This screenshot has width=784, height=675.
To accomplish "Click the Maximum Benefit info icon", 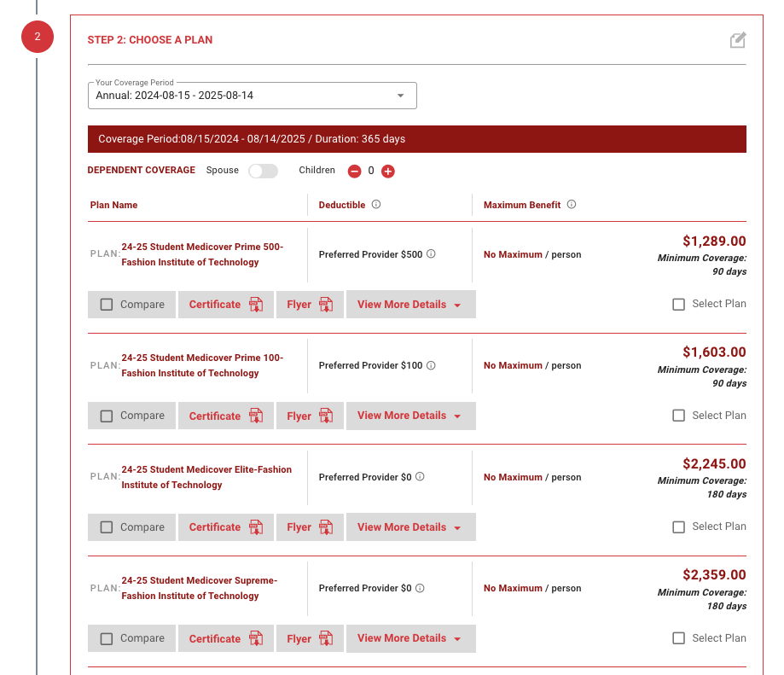I will point(572,205).
